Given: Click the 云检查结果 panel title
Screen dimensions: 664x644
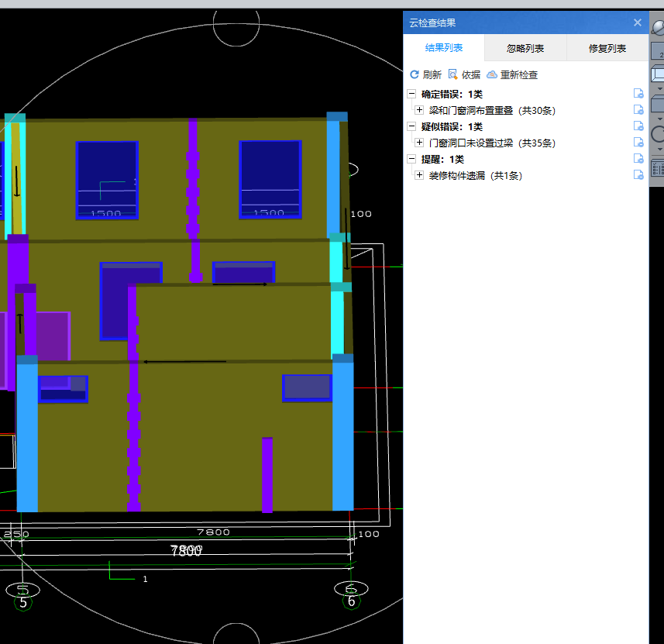Looking at the screenshot, I should pos(432,23).
